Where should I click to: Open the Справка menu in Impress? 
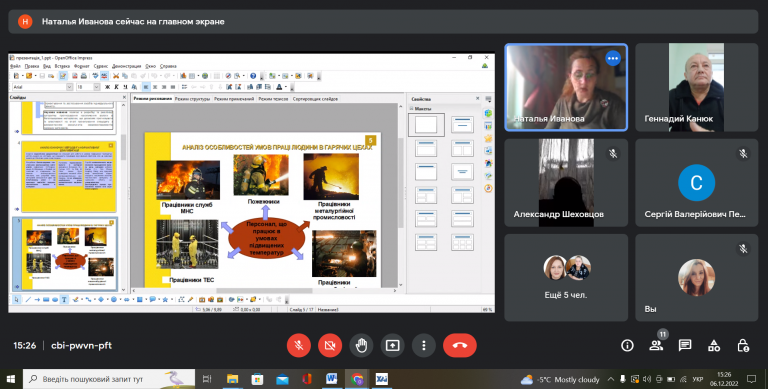(x=168, y=66)
